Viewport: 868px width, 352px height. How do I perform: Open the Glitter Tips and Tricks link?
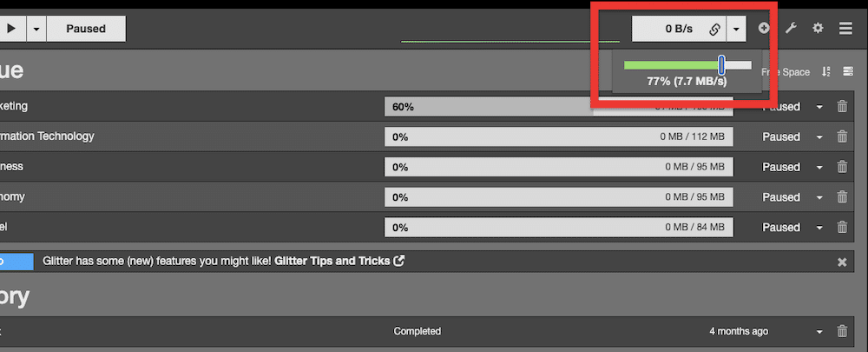pyautogui.click(x=339, y=261)
